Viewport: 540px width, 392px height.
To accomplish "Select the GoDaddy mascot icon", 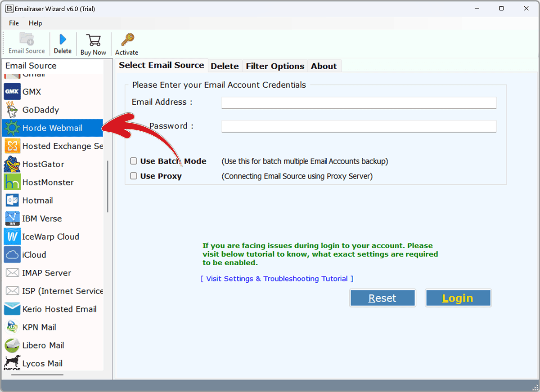I will pos(12,110).
